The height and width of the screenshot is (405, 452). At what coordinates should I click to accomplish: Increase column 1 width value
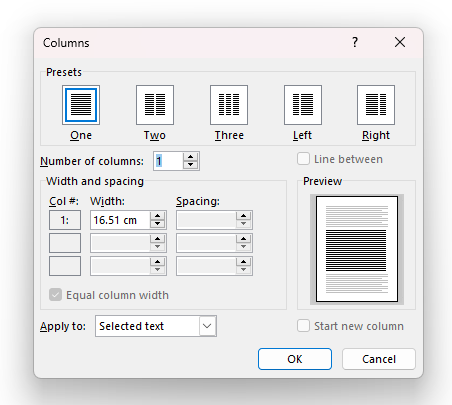pyautogui.click(x=157, y=216)
